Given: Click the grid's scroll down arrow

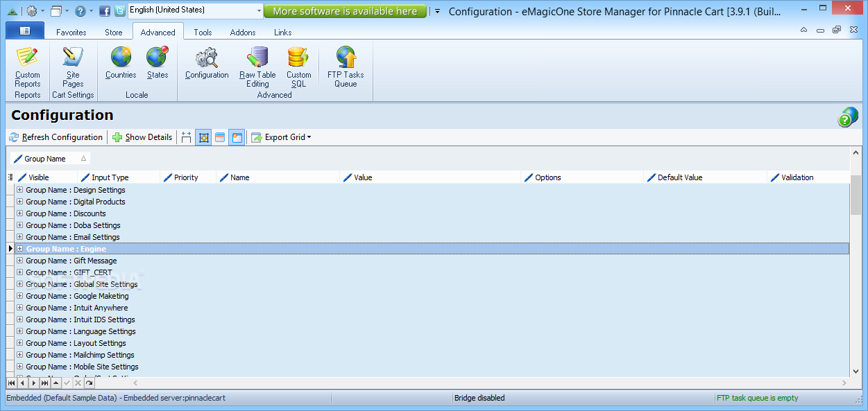Looking at the screenshot, I should [856, 371].
